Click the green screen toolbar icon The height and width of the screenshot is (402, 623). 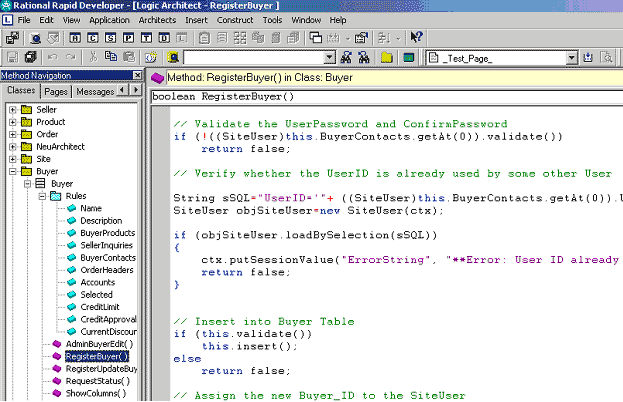408,58
